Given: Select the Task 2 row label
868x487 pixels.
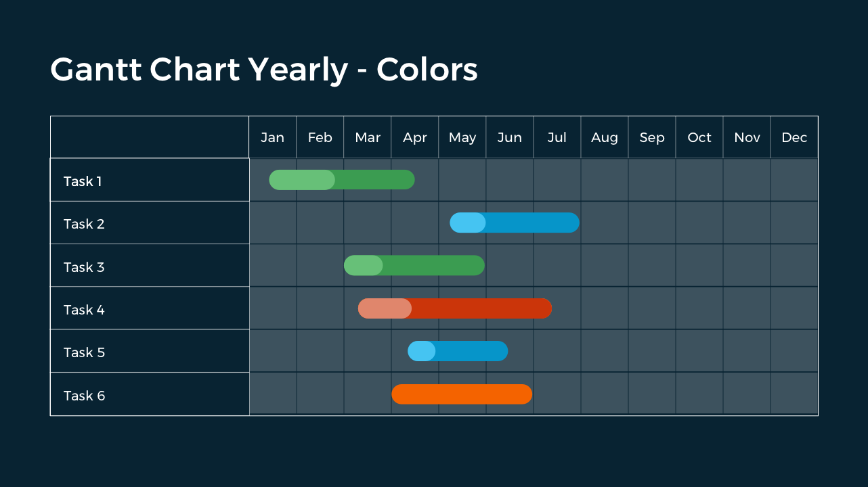Looking at the screenshot, I should 84,224.
